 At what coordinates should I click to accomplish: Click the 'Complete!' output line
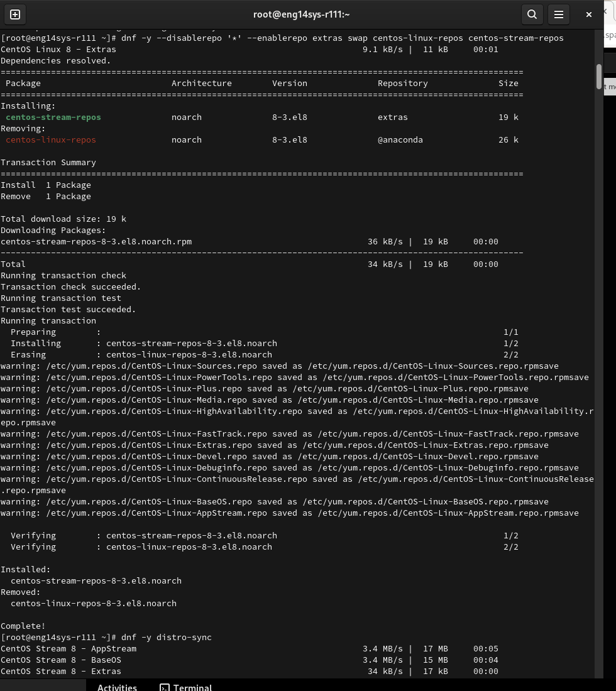point(23,626)
